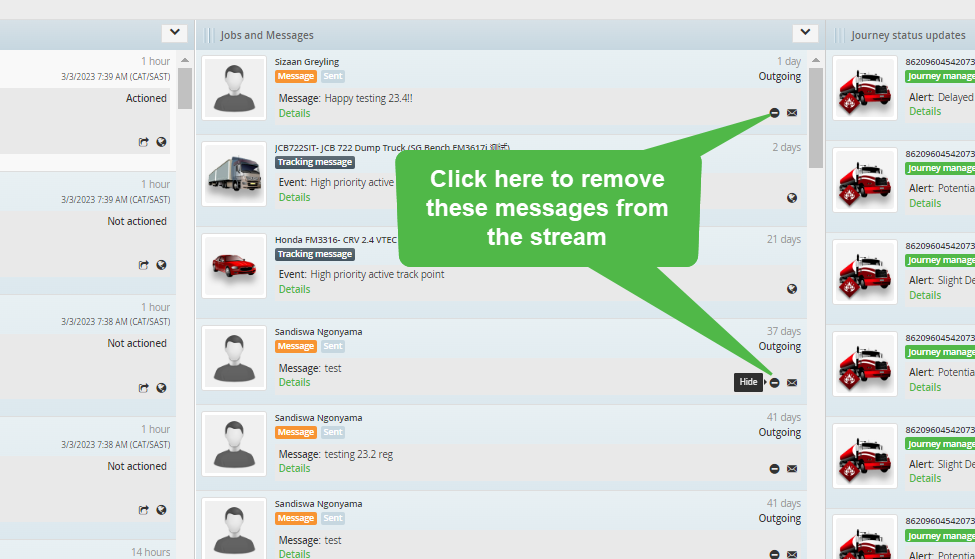The image size is (975, 559).
Task: Expand the Jobs and Messages panel dropdown
Action: click(x=805, y=33)
